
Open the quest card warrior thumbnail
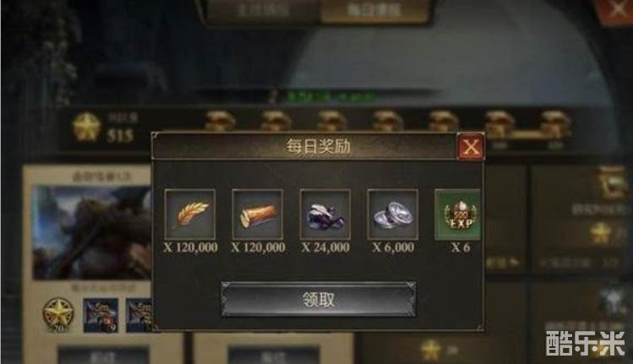click(x=92, y=233)
